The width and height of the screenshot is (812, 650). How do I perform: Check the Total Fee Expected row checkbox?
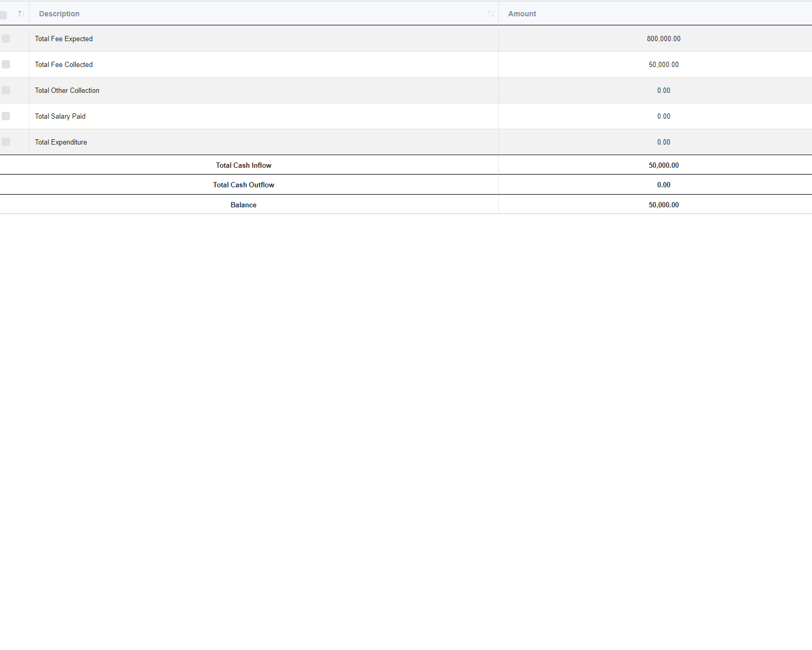(6, 38)
